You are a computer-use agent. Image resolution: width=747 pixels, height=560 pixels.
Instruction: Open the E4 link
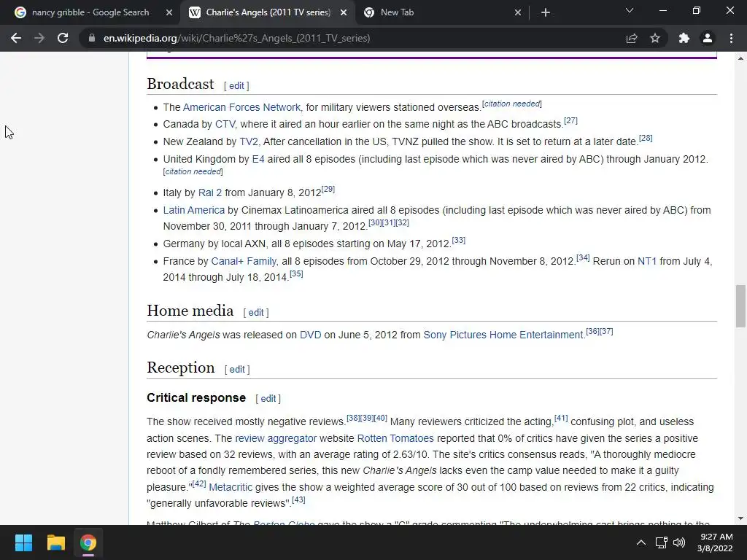click(258, 159)
